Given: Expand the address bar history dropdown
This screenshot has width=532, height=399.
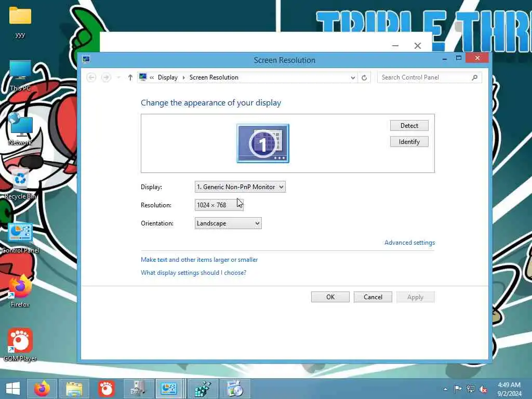Looking at the screenshot, I should (x=353, y=78).
